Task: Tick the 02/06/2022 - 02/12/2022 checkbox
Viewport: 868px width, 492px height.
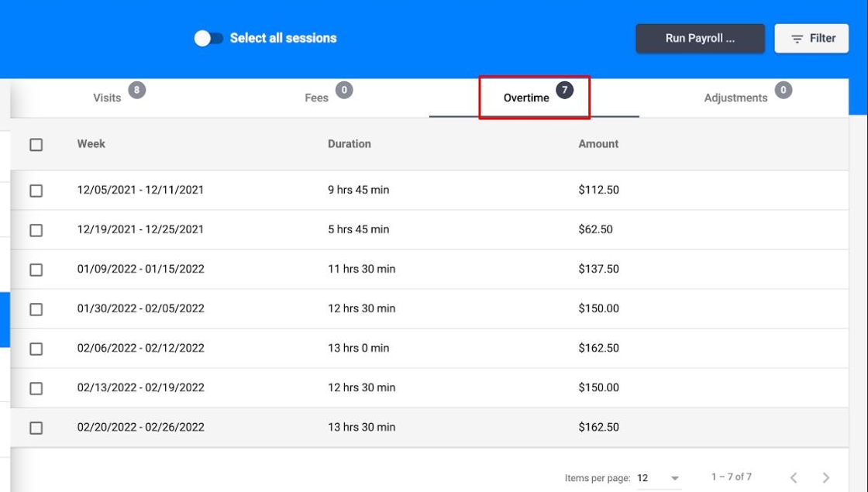Action: (36, 349)
